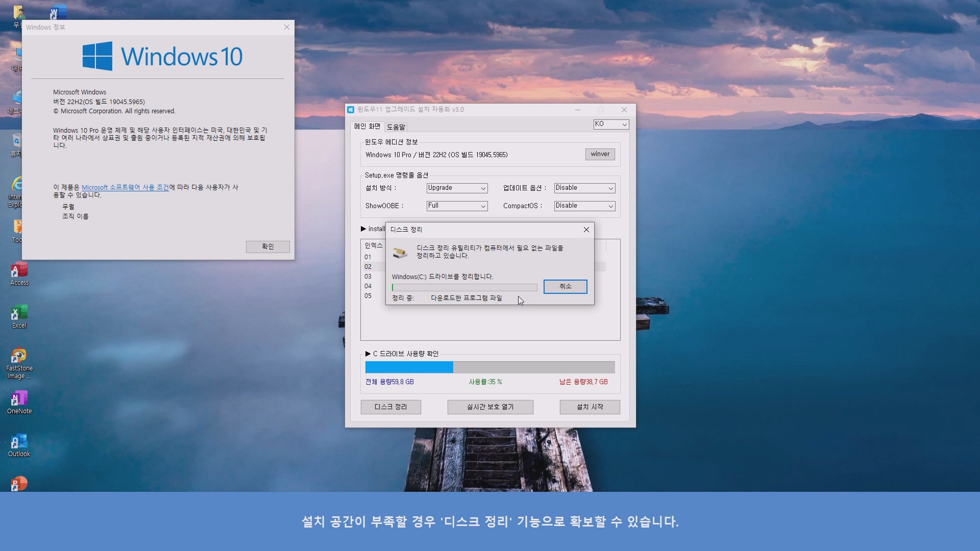
Task: Switch to the 도움말 tab
Action: [396, 127]
